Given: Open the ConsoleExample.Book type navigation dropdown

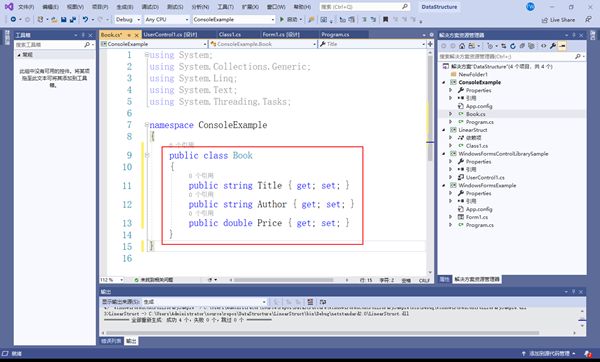Looking at the screenshot, I should (263, 44).
